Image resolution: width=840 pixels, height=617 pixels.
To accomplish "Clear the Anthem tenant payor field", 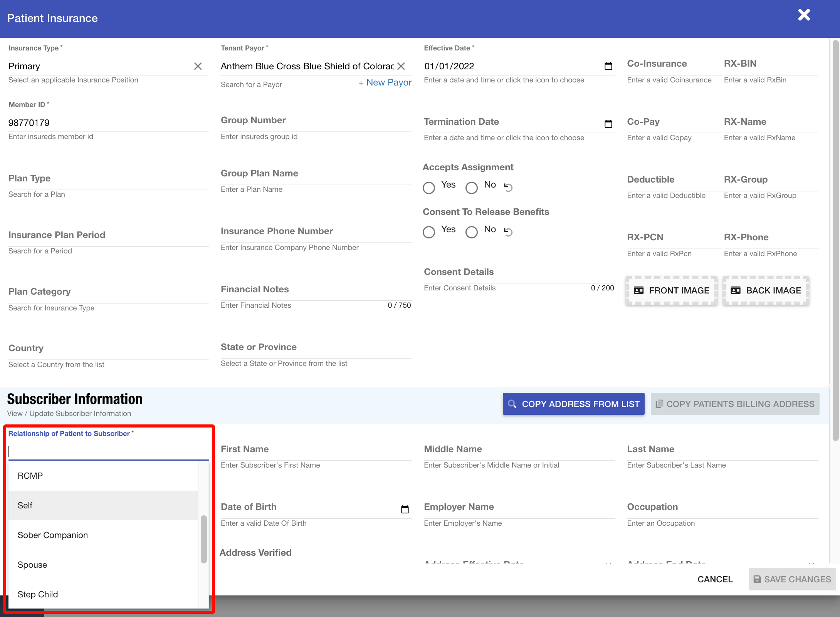I will (401, 66).
